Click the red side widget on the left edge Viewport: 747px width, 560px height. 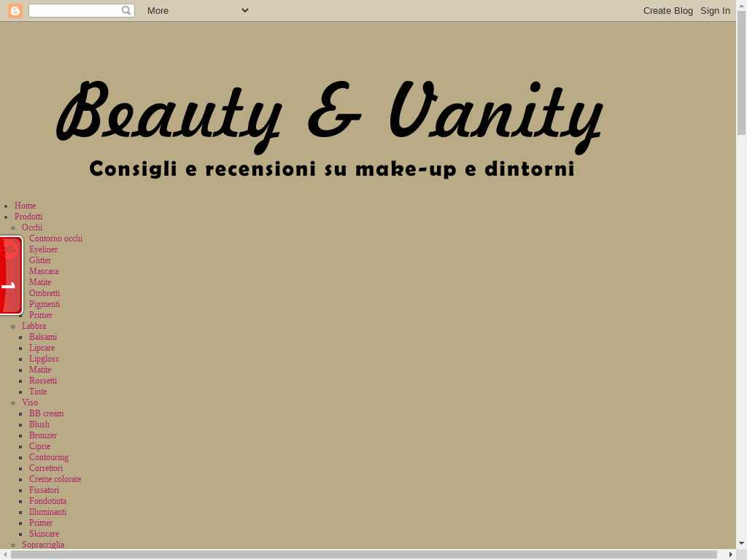point(11,276)
